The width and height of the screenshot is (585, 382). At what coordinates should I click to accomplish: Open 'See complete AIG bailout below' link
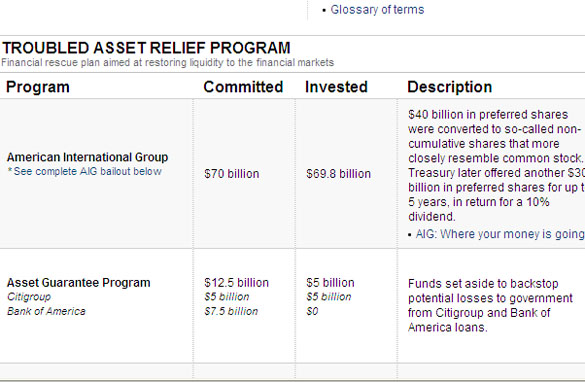[87, 172]
